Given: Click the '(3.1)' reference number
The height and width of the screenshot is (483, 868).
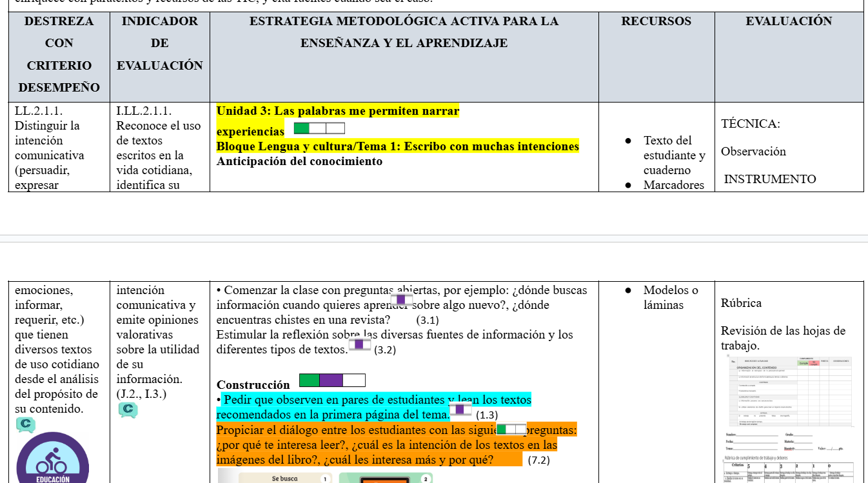Looking at the screenshot, I should [428, 320].
